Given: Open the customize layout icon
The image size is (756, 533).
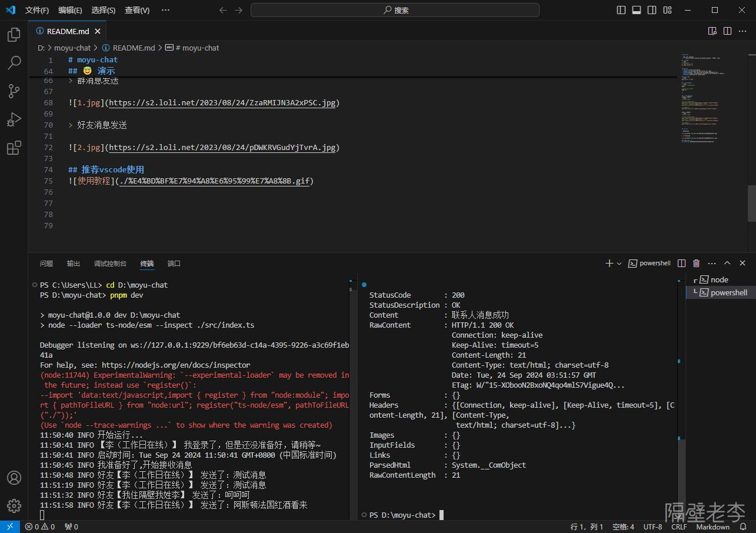Looking at the screenshot, I should (667, 10).
